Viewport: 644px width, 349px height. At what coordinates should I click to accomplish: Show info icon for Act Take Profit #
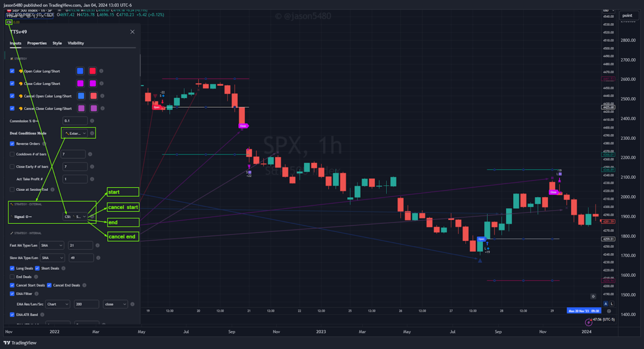[x=92, y=179]
